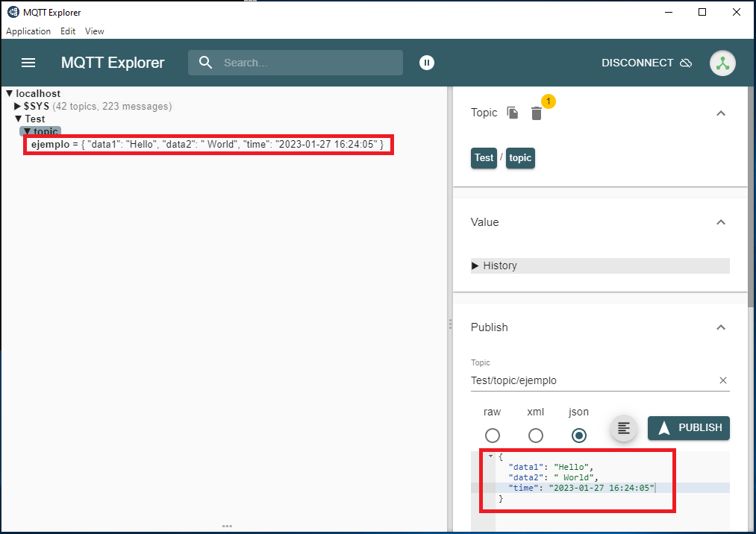The image size is (756, 534).
Task: Click the panel splitter drag handle
Action: point(450,324)
